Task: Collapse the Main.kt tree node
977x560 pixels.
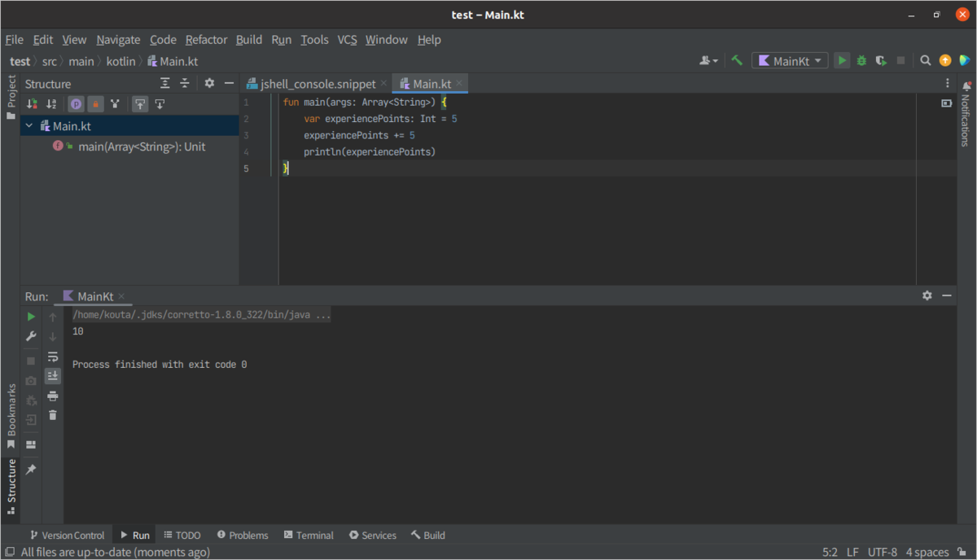Action: [x=29, y=126]
